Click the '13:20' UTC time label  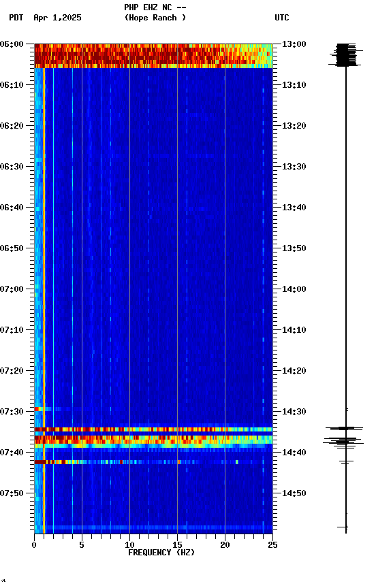pos(294,126)
